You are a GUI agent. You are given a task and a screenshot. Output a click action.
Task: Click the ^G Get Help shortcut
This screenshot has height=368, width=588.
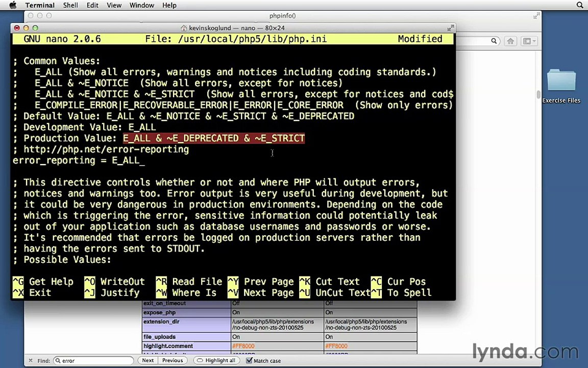43,282
